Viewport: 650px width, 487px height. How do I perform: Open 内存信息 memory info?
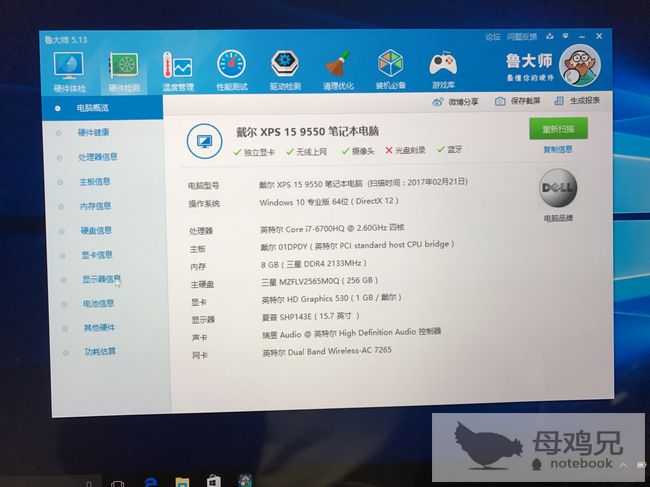(95, 206)
